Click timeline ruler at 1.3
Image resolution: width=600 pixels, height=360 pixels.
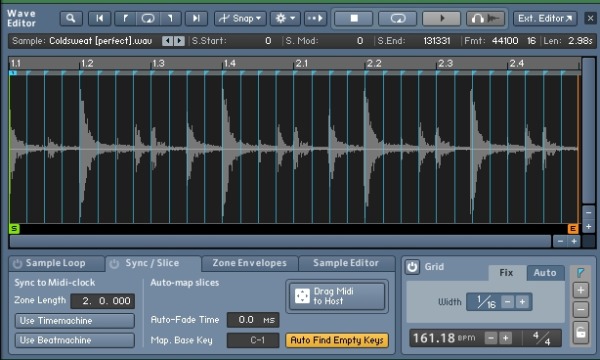(158, 63)
